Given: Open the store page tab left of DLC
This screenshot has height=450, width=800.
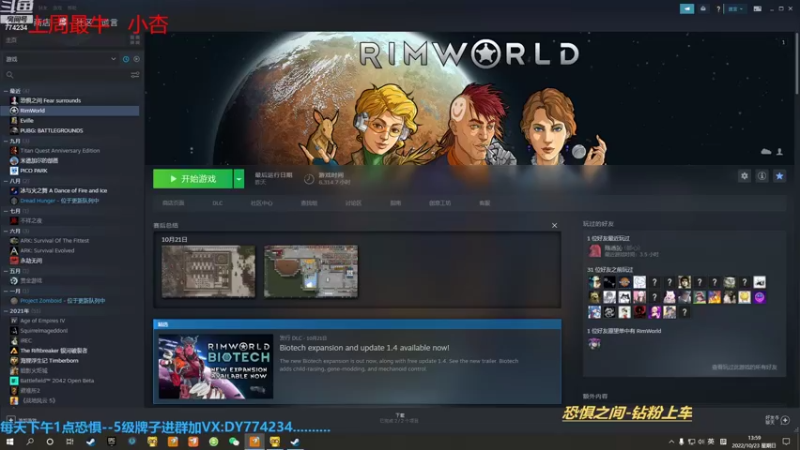Looking at the screenshot, I should click(x=173, y=203).
